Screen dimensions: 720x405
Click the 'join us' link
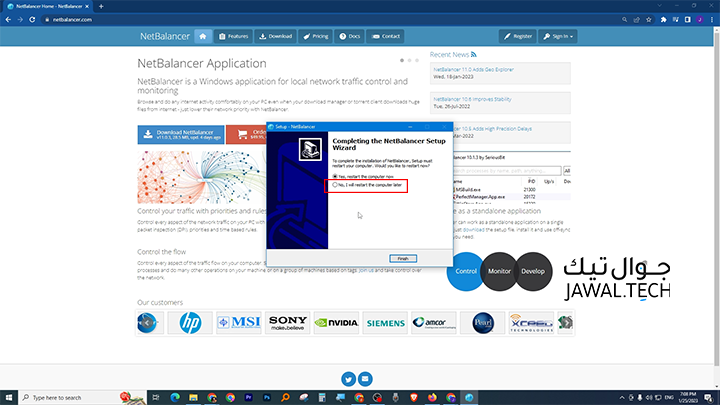point(366,270)
